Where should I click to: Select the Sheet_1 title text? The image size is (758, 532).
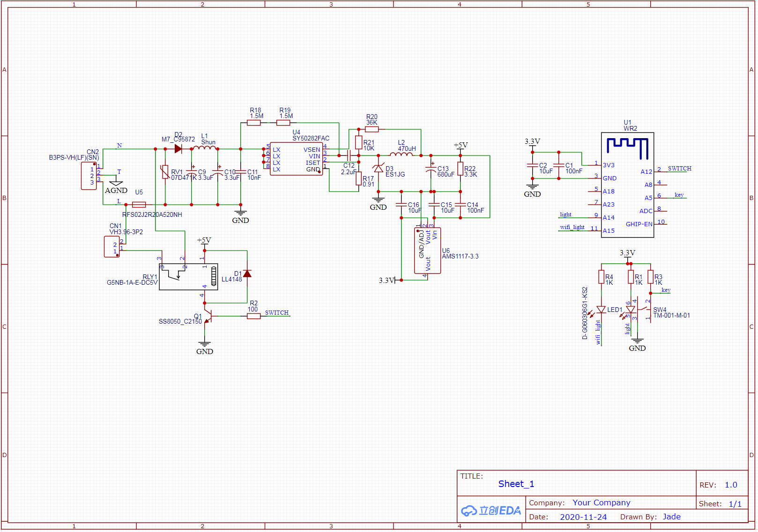[516, 484]
